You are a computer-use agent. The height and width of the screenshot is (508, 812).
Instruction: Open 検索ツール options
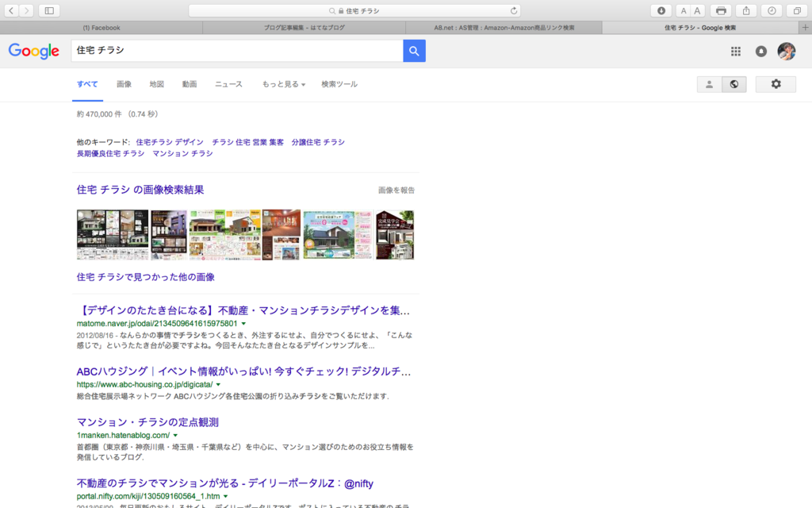pyautogui.click(x=339, y=84)
